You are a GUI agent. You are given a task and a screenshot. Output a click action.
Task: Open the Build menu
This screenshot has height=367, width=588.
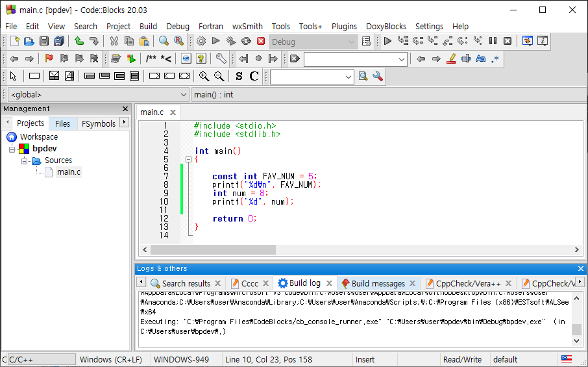(x=148, y=26)
